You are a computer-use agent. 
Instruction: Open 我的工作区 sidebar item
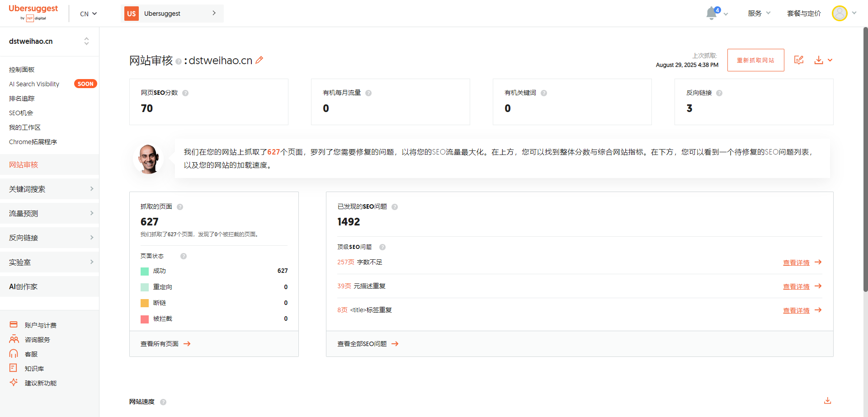[25, 127]
